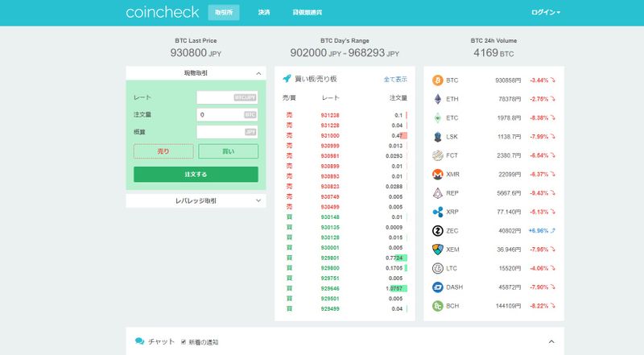Click the chat bubbles icon

139,341
